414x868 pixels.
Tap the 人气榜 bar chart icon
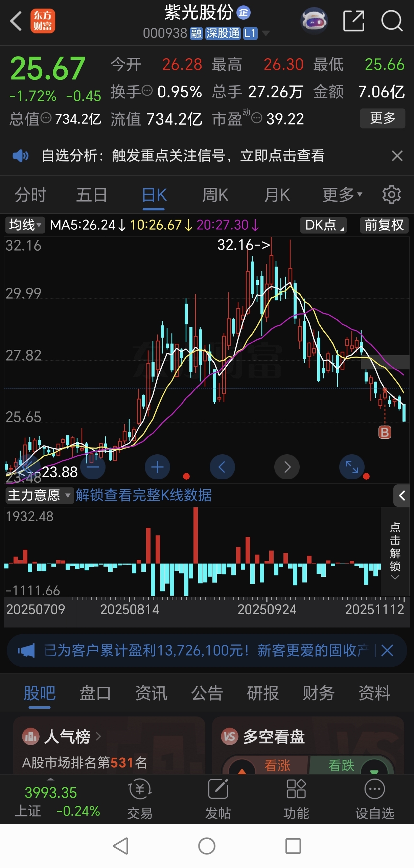point(31,736)
